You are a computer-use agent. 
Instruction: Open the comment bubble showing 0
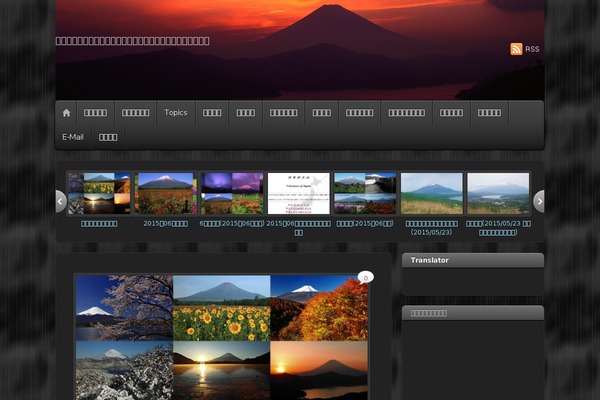pyautogui.click(x=365, y=278)
